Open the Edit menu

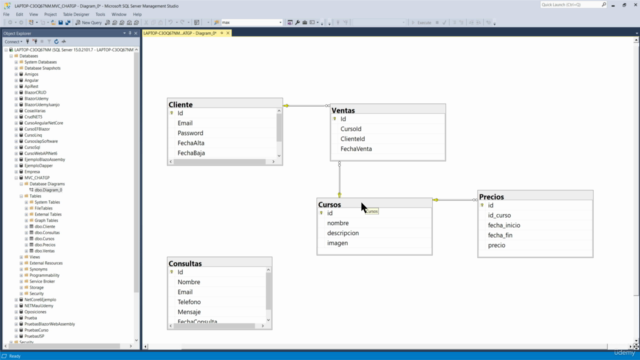[x=19, y=14]
